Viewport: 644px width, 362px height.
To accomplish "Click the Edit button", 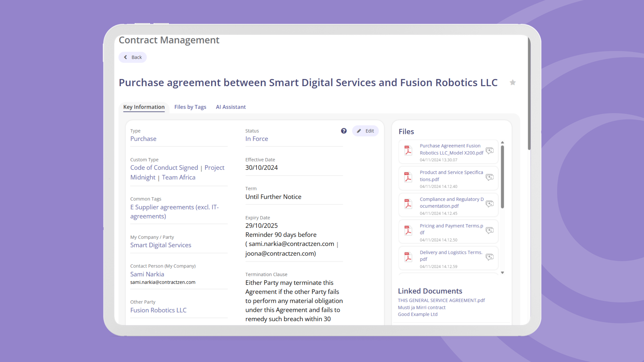I will (x=366, y=131).
